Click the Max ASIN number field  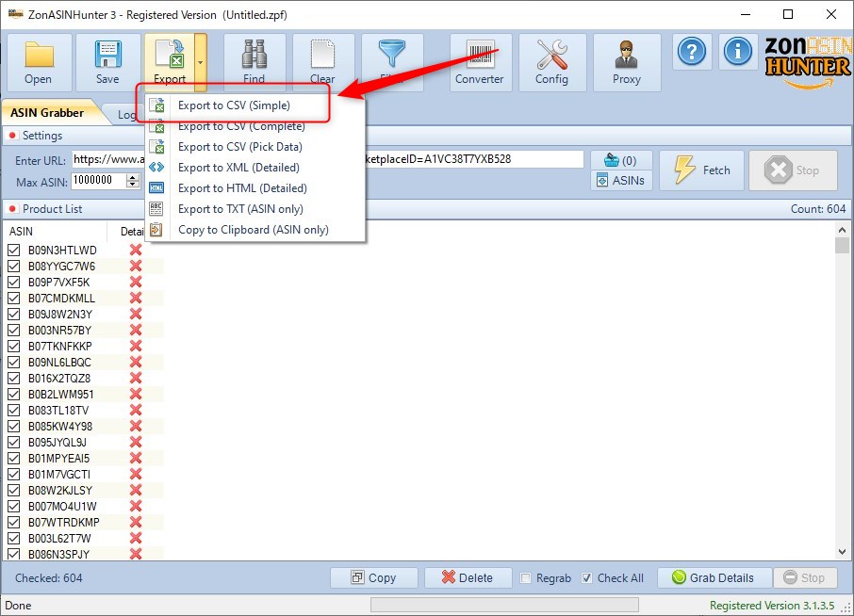(99, 181)
